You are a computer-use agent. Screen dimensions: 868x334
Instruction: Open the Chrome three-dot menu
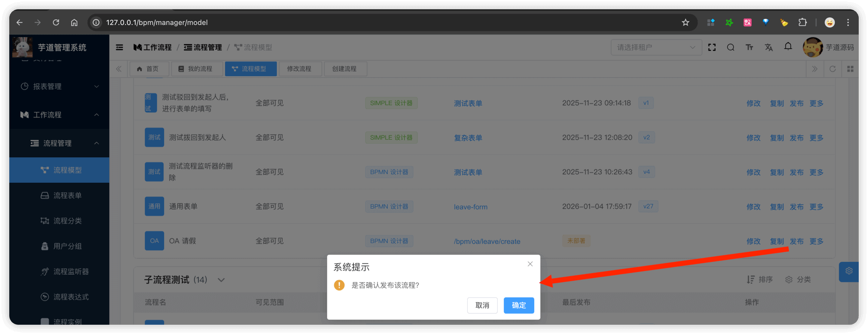click(848, 22)
